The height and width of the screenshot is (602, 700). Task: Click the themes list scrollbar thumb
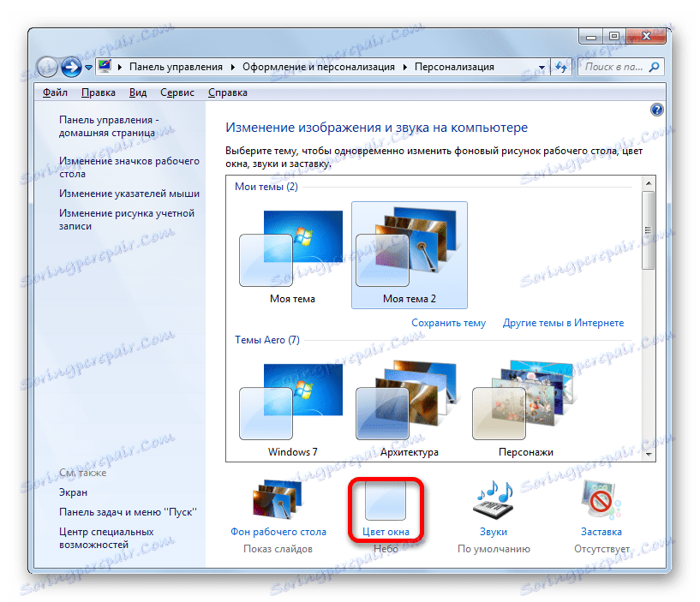pos(649,230)
